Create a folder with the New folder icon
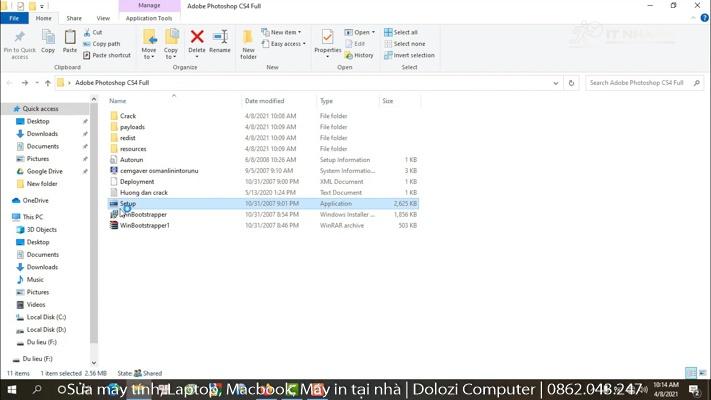 coord(248,42)
